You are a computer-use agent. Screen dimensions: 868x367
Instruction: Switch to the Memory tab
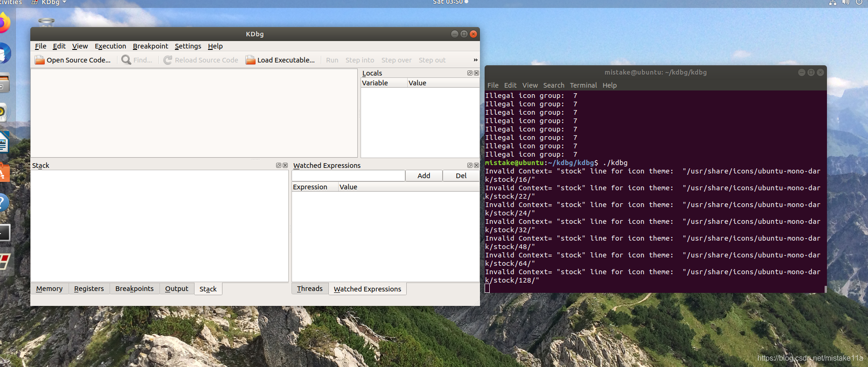[49, 289]
